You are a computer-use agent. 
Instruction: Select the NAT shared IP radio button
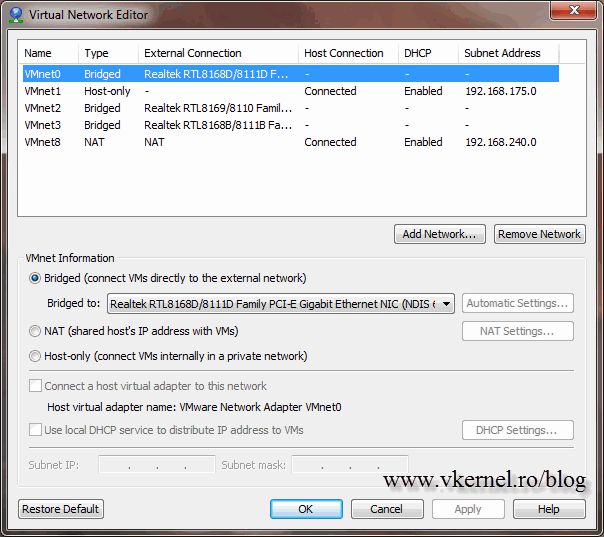(35, 331)
